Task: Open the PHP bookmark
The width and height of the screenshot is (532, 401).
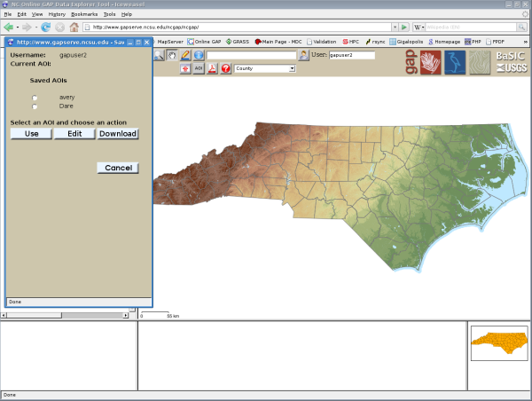Action: point(473,42)
